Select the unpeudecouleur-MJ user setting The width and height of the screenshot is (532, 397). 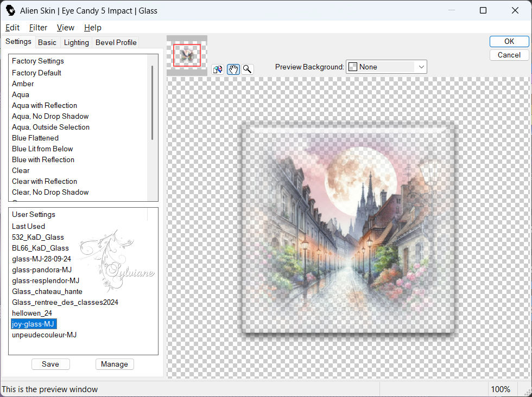(x=44, y=335)
